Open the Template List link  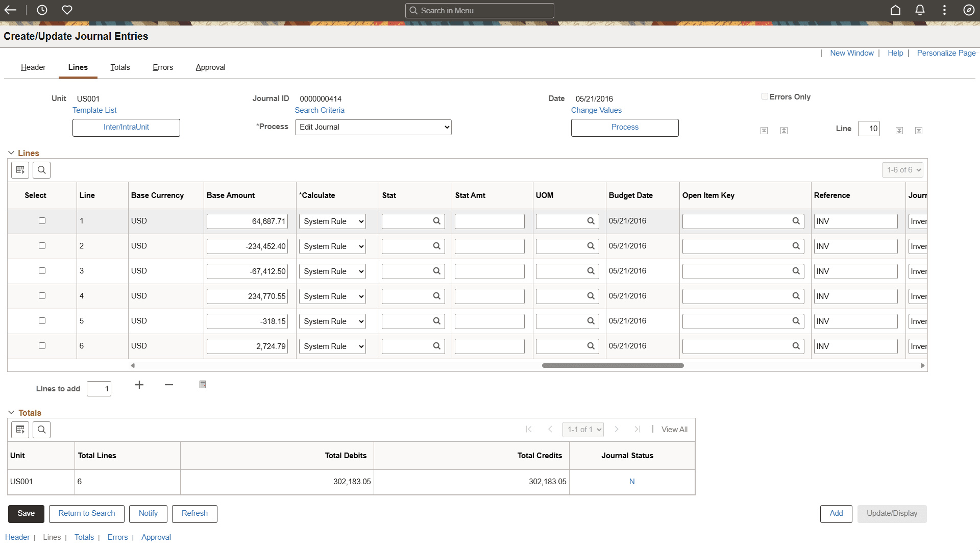(94, 110)
